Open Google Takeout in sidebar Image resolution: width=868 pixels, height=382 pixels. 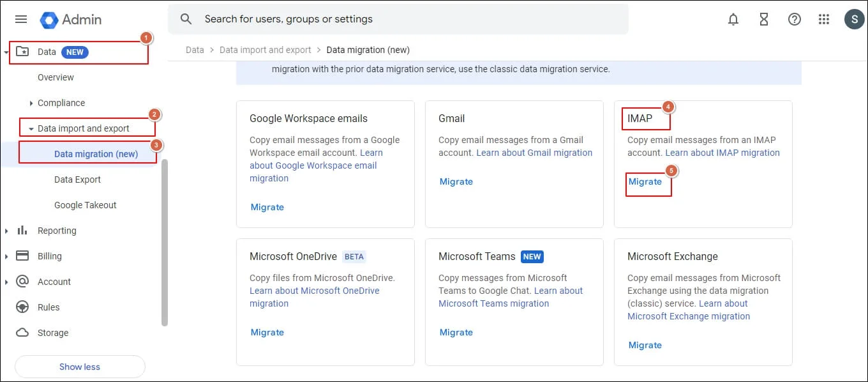pyautogui.click(x=86, y=205)
